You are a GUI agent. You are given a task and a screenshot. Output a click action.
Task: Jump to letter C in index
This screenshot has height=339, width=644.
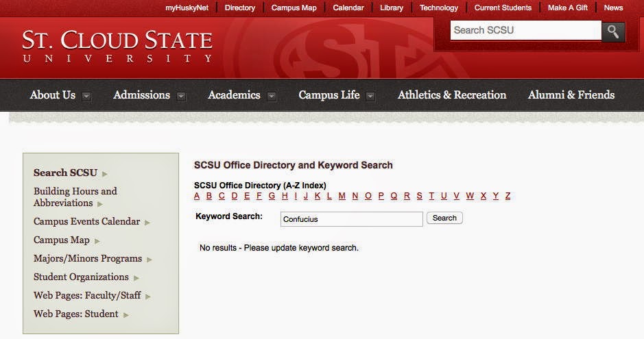[x=222, y=196]
